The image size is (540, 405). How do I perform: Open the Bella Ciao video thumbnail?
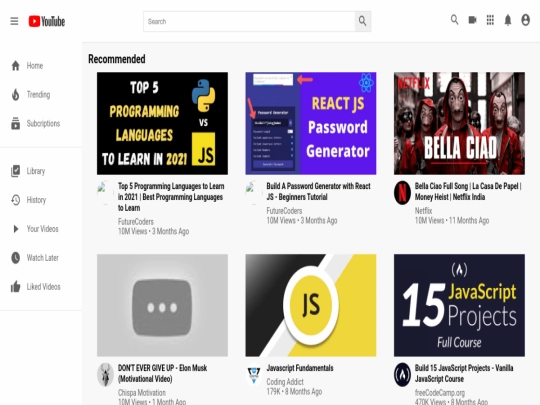(459, 123)
